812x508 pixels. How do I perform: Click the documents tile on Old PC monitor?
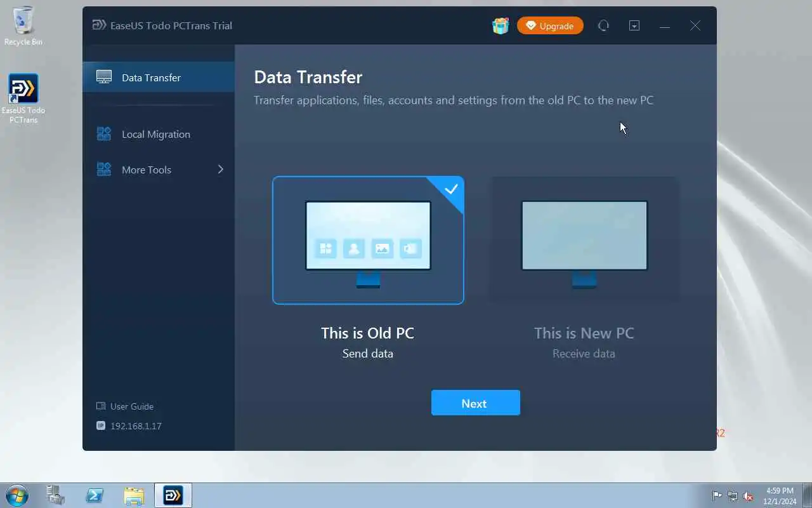point(410,248)
